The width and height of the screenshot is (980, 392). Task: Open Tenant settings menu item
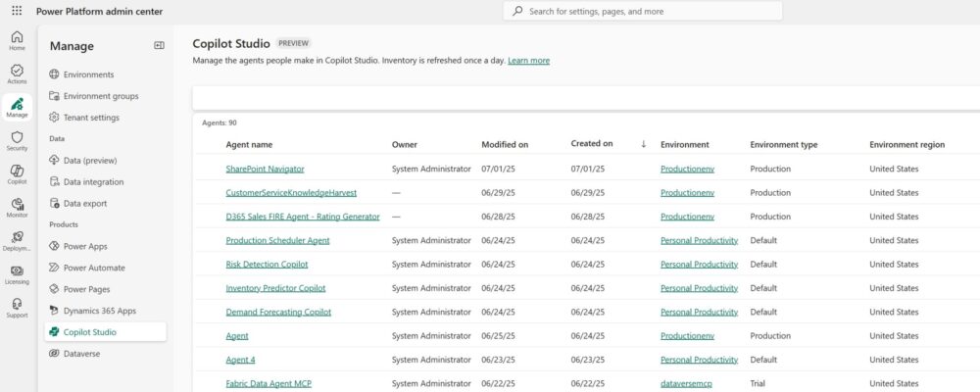pyautogui.click(x=105, y=118)
